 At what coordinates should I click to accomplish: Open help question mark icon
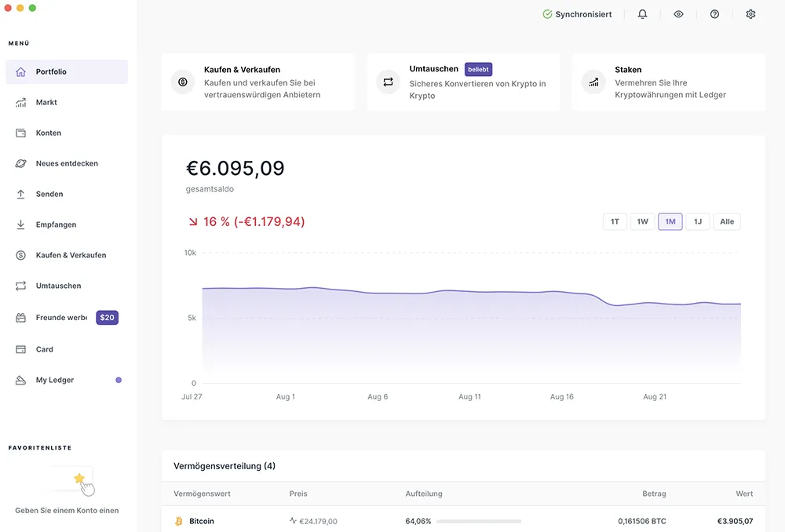(x=714, y=14)
